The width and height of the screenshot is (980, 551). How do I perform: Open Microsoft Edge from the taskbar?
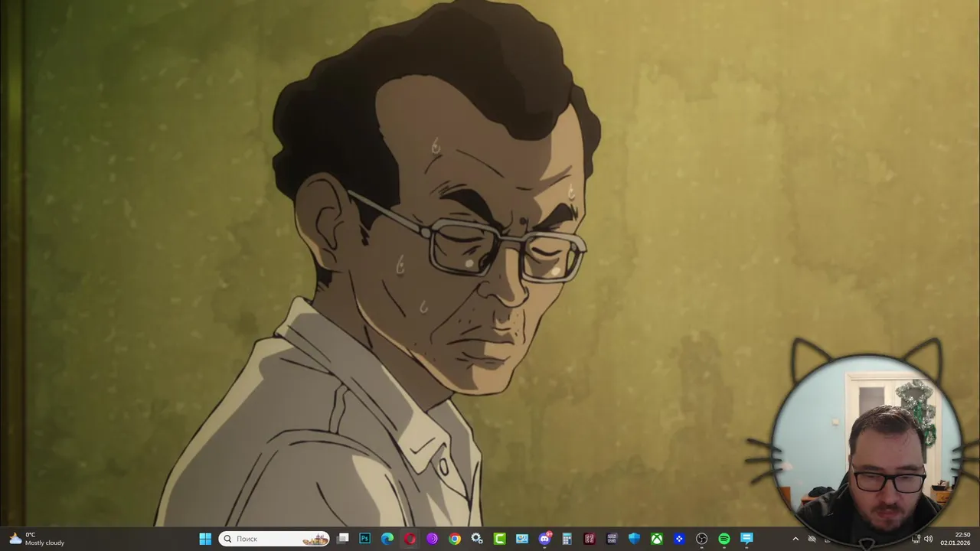tap(387, 539)
